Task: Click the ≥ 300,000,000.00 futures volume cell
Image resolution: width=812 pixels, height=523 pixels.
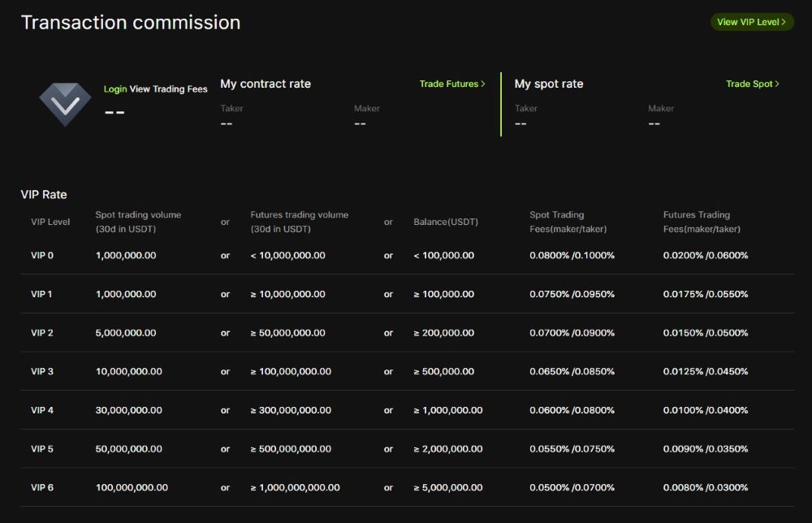Action: click(291, 410)
